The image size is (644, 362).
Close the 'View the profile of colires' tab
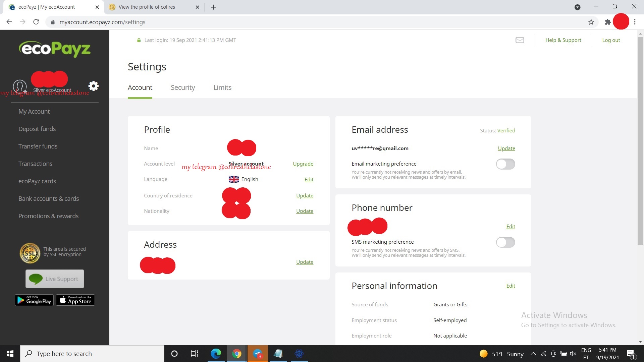[197, 7]
